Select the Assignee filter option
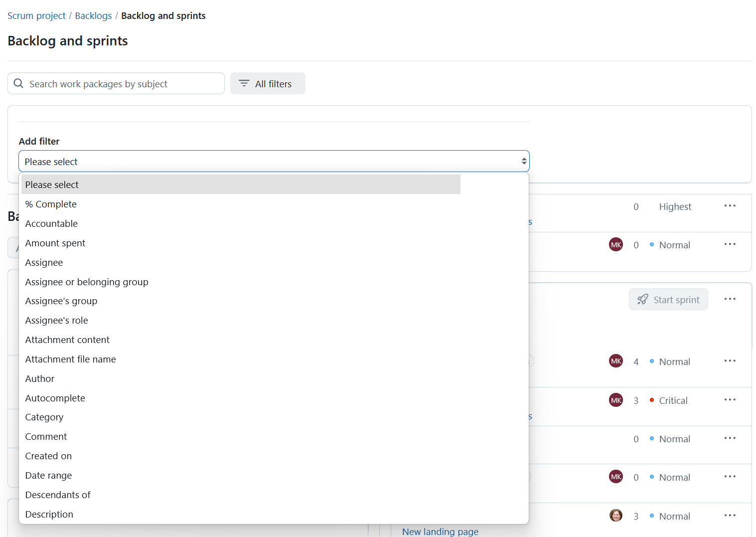Viewport: 756px width, 537px height. 241,262
